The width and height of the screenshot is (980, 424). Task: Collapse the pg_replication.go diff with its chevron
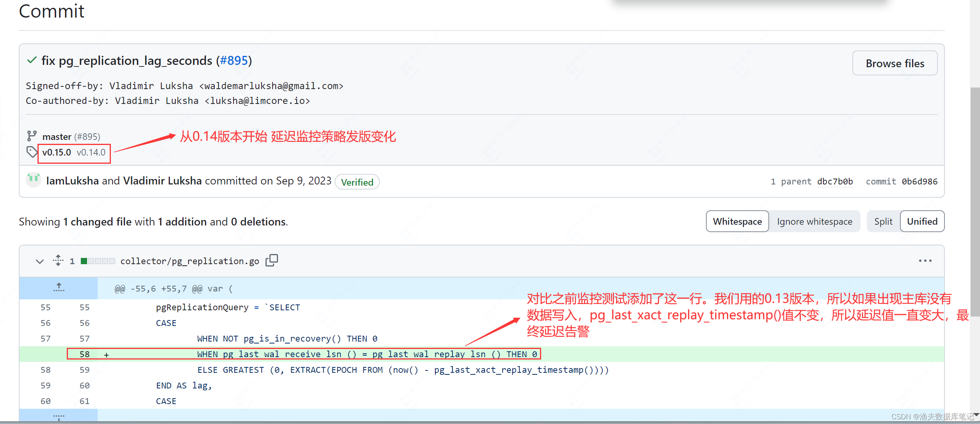tap(39, 261)
